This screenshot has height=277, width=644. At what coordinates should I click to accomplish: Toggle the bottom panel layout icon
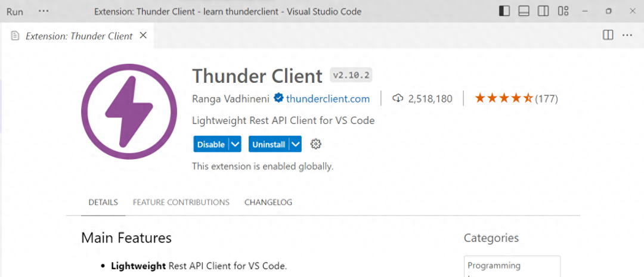click(x=524, y=11)
